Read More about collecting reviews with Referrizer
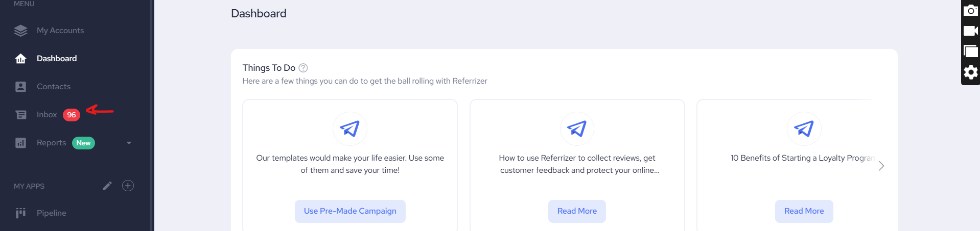Image resolution: width=980 pixels, height=231 pixels. (x=577, y=211)
